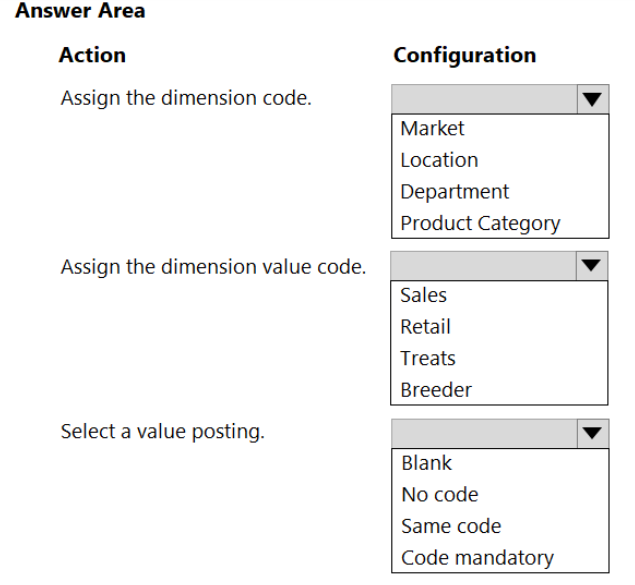The image size is (635, 585).
Task: Click the Select a value posting label
Action: click(x=162, y=432)
